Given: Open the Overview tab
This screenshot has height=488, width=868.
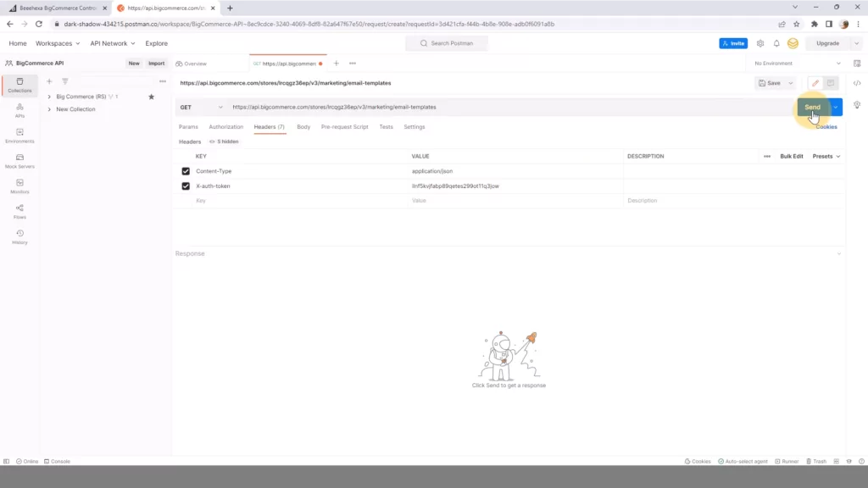Looking at the screenshot, I should [x=192, y=64].
